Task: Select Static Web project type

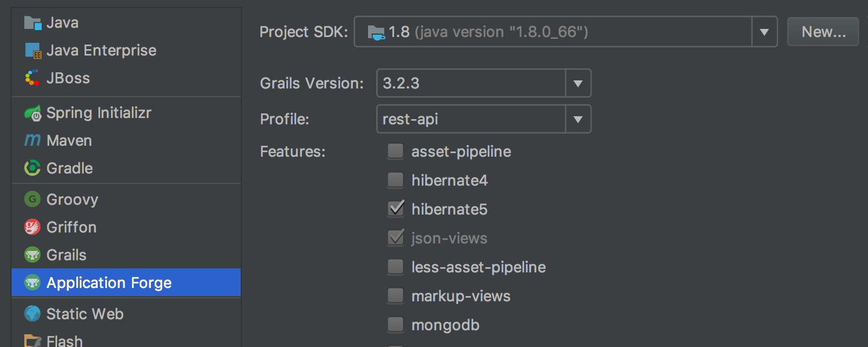Action: point(126,314)
